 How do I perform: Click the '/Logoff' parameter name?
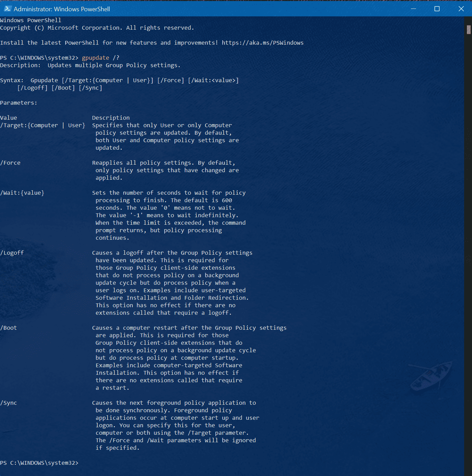[x=12, y=253]
